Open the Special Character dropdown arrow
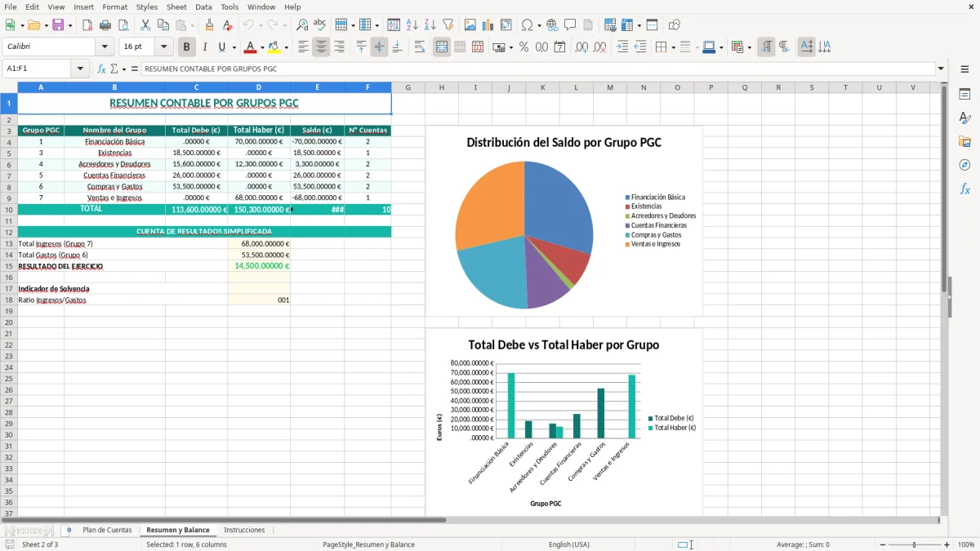980x551 pixels. (539, 25)
